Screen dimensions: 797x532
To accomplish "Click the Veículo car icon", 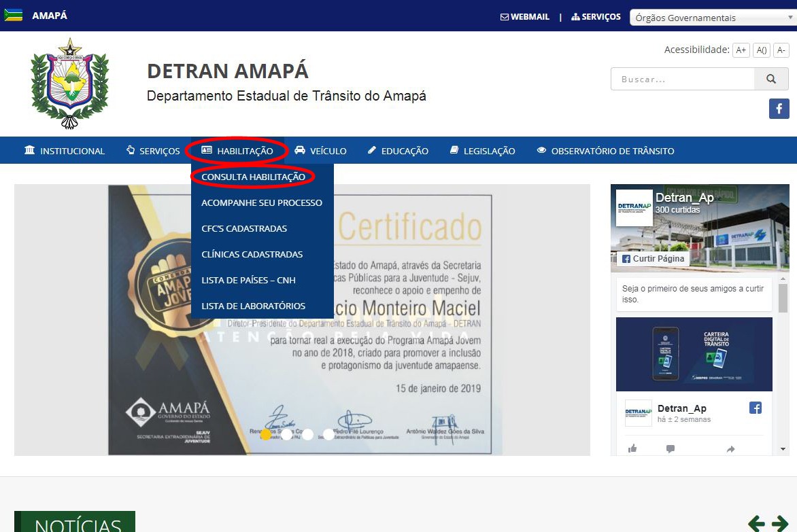I will coord(300,150).
